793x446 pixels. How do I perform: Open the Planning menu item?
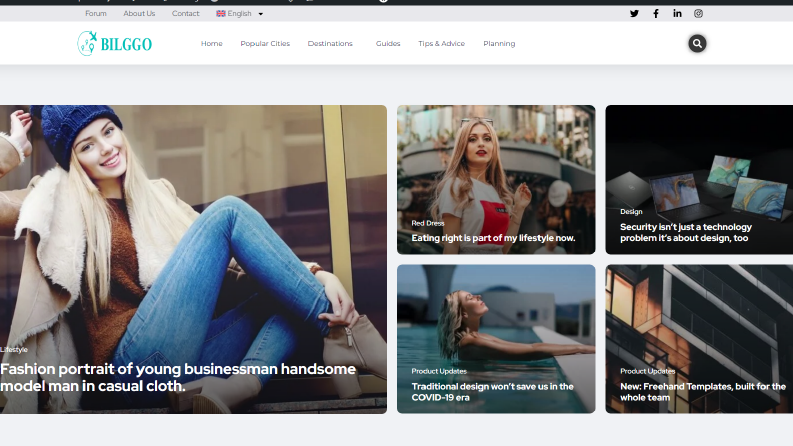[x=499, y=43]
